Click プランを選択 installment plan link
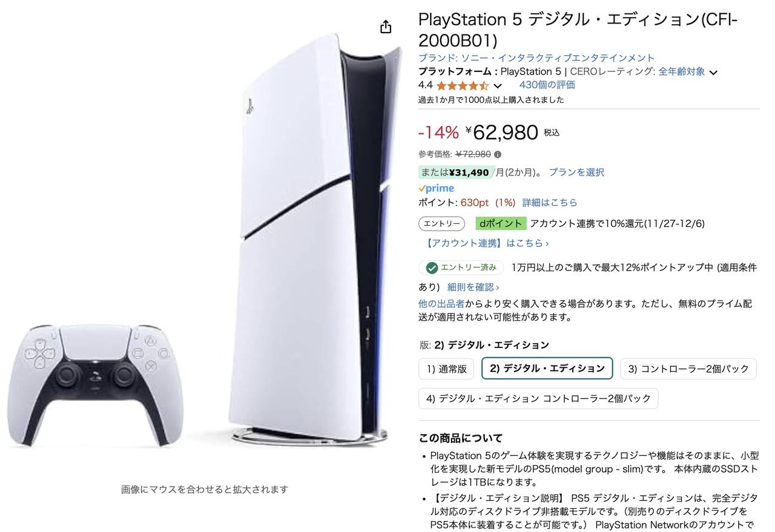Image resolution: width=775 pixels, height=532 pixels. pyautogui.click(x=576, y=172)
